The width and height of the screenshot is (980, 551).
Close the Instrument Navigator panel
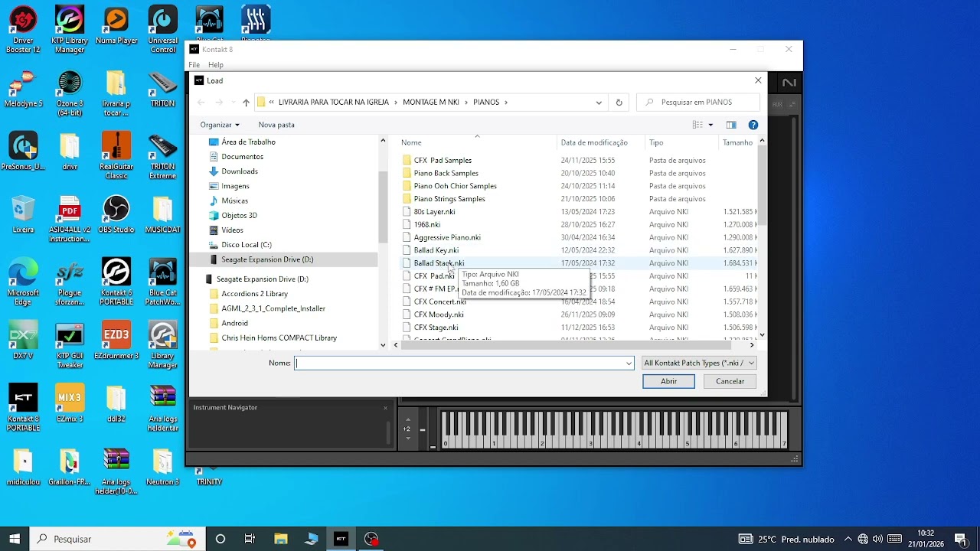pyautogui.click(x=385, y=408)
